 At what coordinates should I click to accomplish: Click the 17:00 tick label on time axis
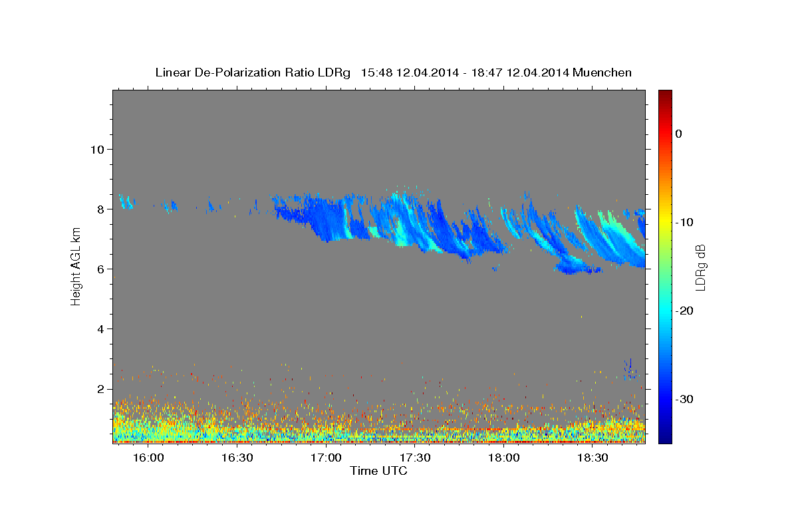pyautogui.click(x=327, y=458)
